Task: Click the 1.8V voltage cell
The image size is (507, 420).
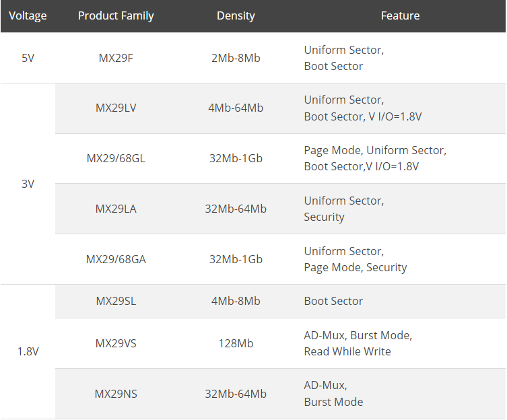Action: [x=28, y=351]
